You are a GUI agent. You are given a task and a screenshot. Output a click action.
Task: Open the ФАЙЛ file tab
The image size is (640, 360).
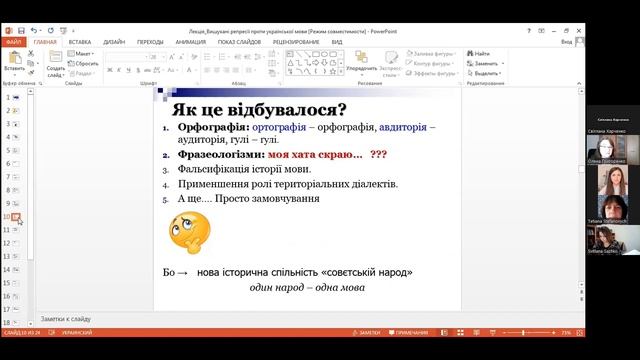13,42
